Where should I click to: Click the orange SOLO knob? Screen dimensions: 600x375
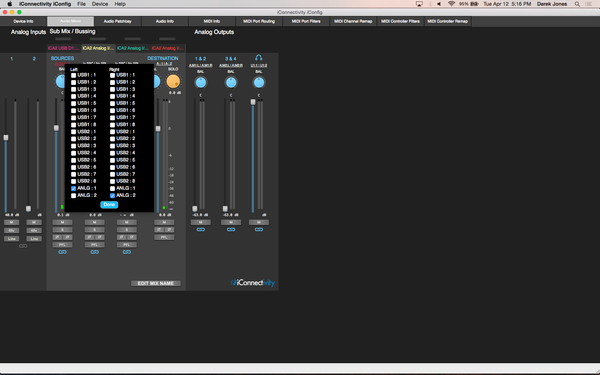point(173,82)
